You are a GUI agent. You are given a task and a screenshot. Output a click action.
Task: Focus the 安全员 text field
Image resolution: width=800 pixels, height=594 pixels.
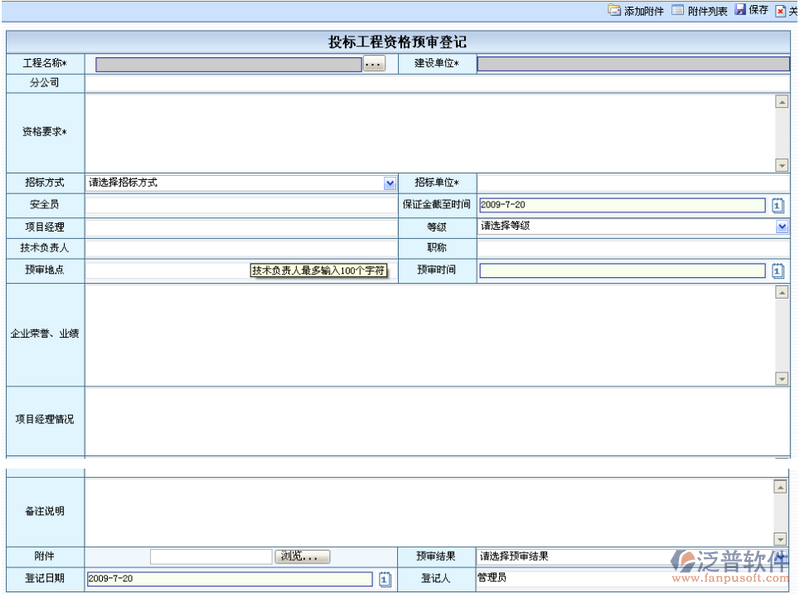click(x=240, y=205)
